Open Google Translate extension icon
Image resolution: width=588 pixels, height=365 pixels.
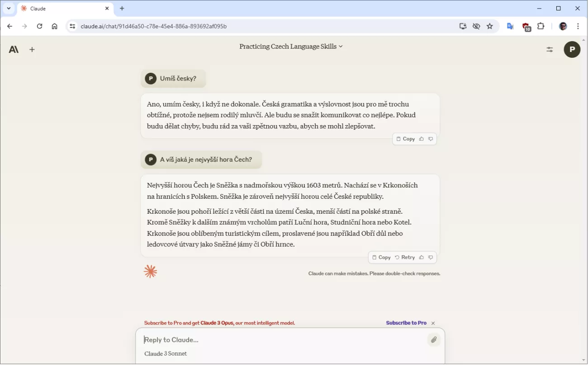pos(510,26)
